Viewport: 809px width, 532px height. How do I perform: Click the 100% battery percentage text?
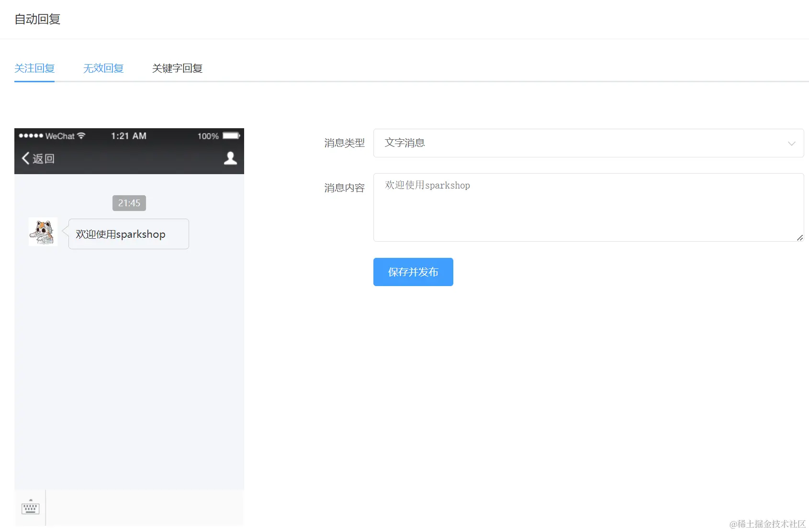pyautogui.click(x=208, y=136)
